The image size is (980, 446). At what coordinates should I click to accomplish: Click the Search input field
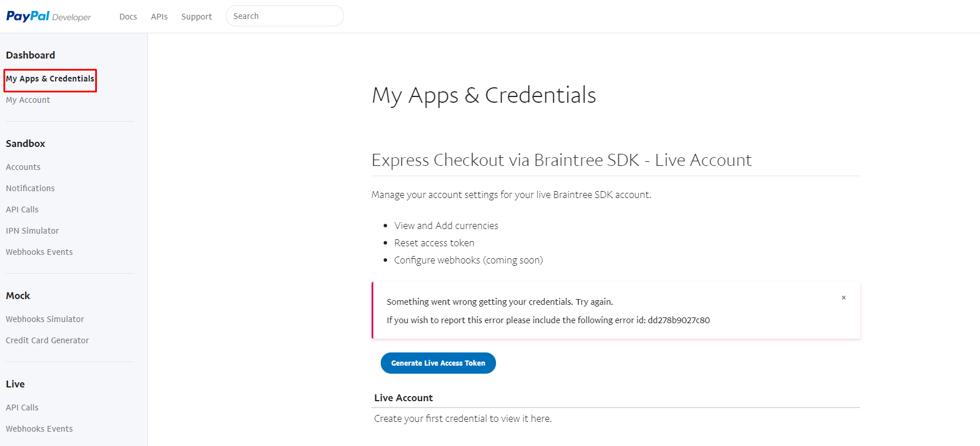[x=285, y=16]
